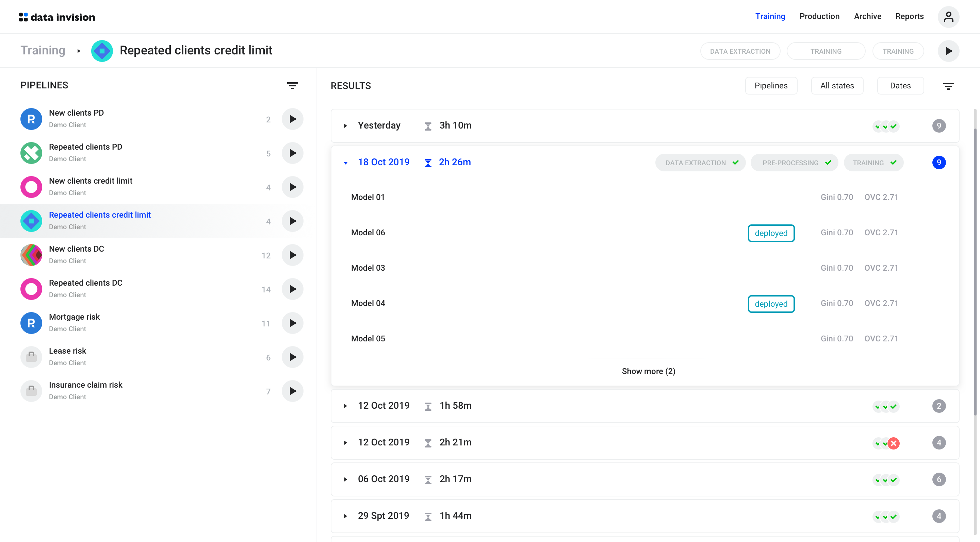Switch to the Reports nav tab

click(909, 16)
